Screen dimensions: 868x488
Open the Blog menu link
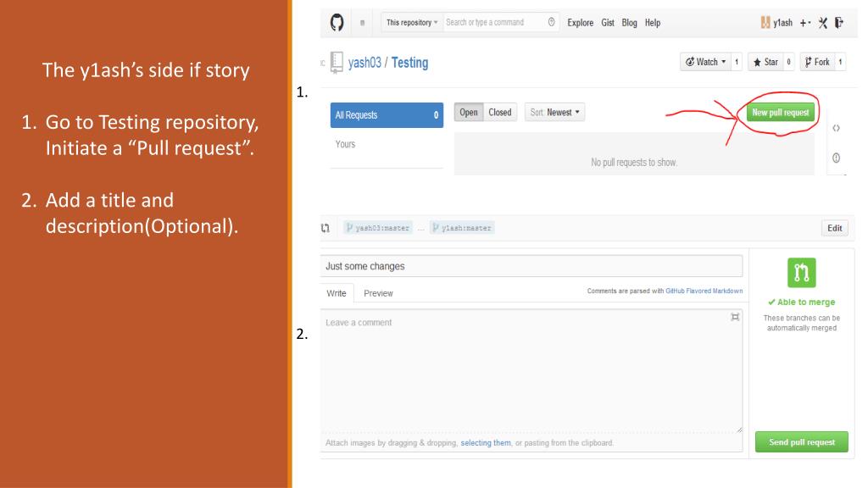coord(630,23)
